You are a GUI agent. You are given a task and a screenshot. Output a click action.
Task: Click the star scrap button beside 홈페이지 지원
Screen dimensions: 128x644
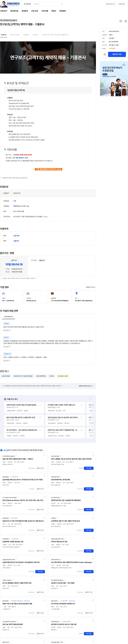[105, 54]
